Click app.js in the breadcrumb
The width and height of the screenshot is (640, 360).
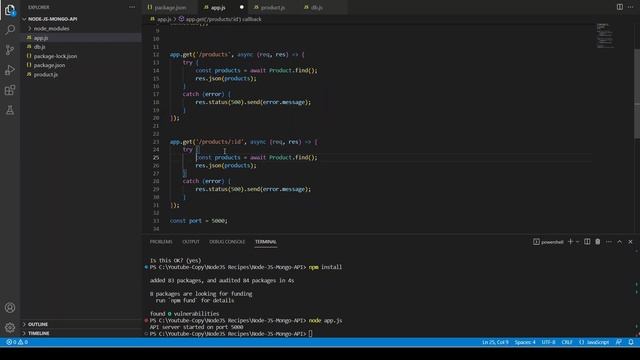161,19
